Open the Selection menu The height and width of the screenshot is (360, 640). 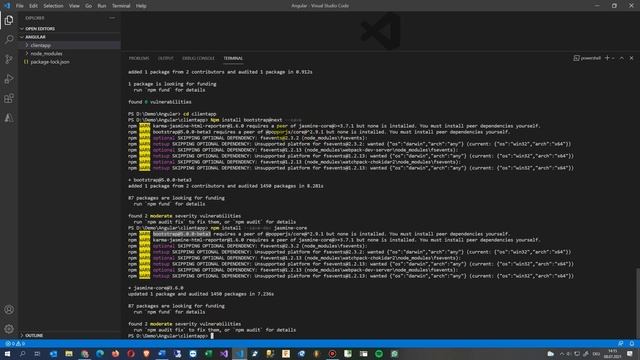[53, 6]
